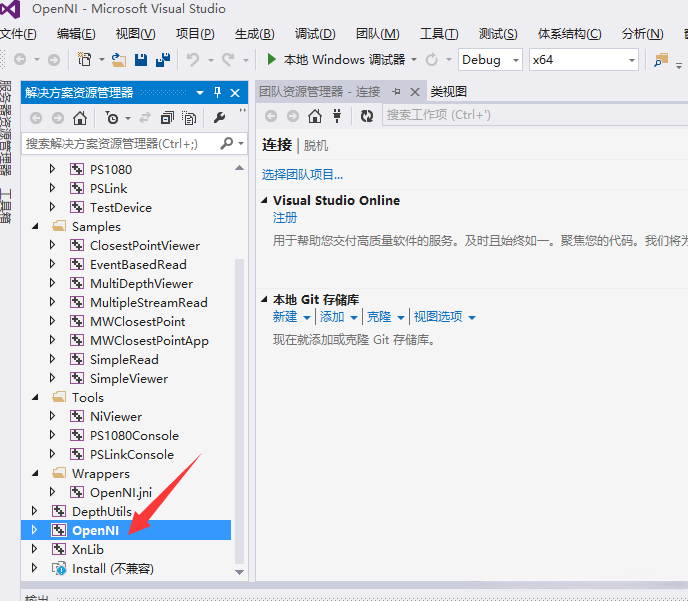This screenshot has height=601, width=688.
Task: Select the SimpleViewer project
Action: tap(129, 379)
